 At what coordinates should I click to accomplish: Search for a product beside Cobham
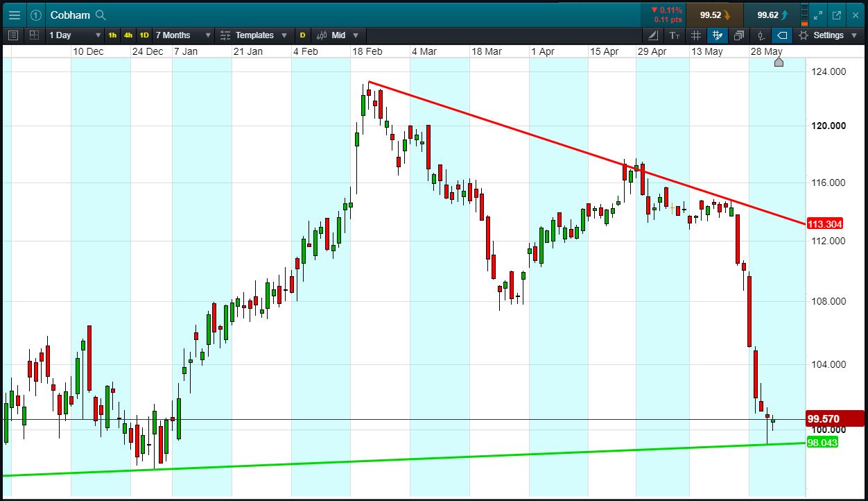101,15
